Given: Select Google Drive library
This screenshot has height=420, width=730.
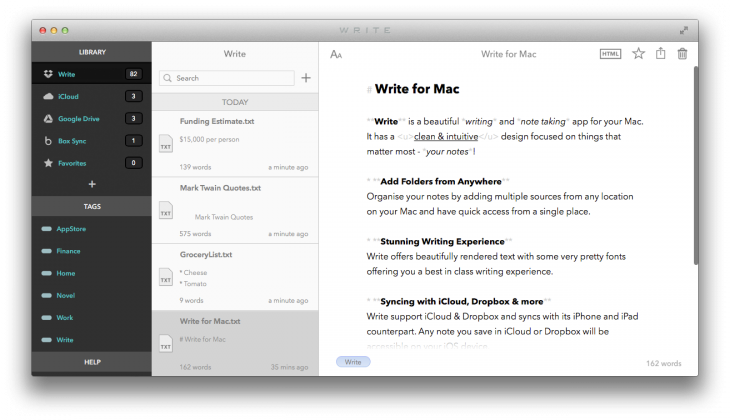Looking at the screenshot, I should pyautogui.click(x=92, y=119).
